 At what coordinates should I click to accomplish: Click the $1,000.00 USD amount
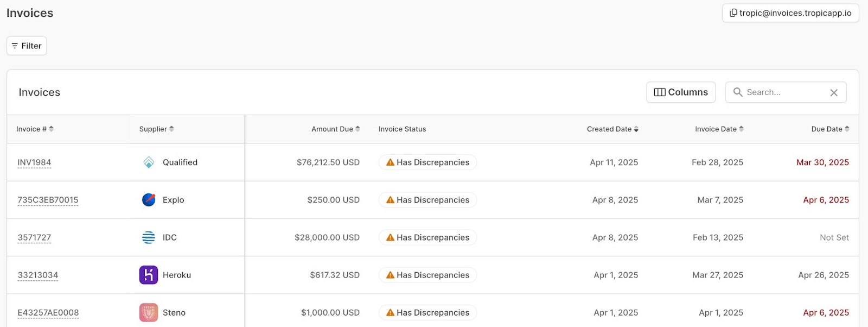(330, 312)
